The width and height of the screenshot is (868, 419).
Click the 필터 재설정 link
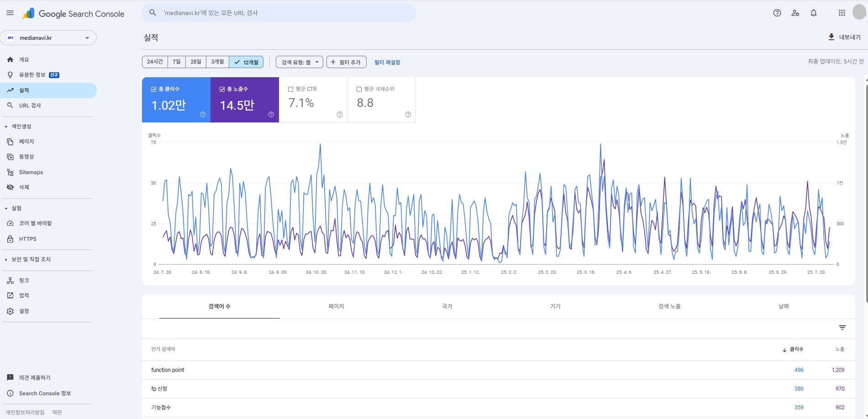[387, 63]
